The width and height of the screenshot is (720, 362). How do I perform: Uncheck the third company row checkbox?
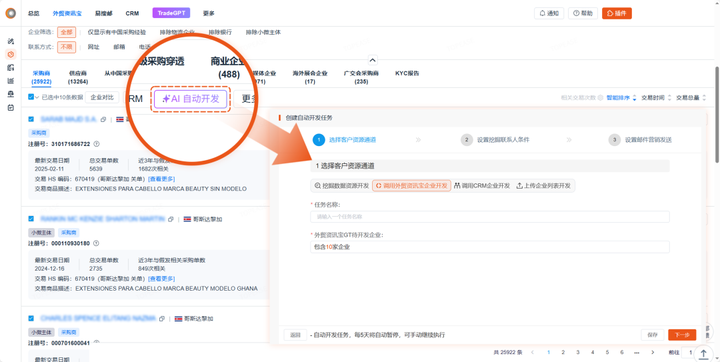pyautogui.click(x=31, y=318)
